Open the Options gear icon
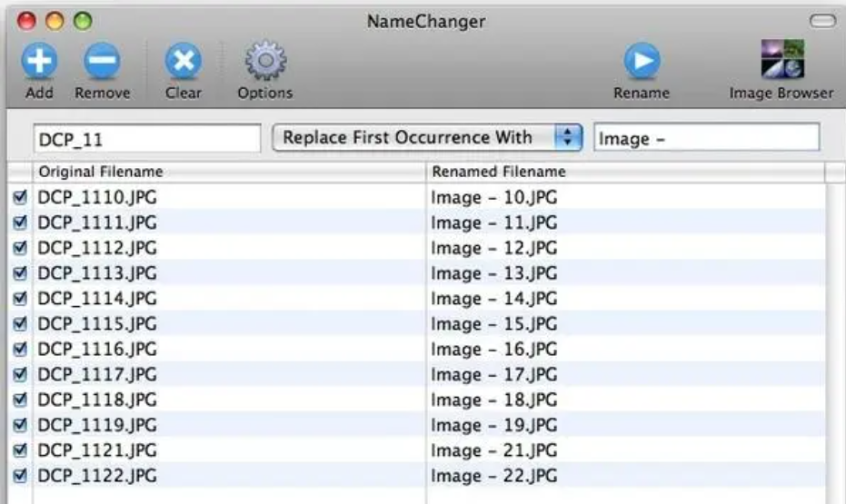The image size is (846, 504). [x=265, y=61]
